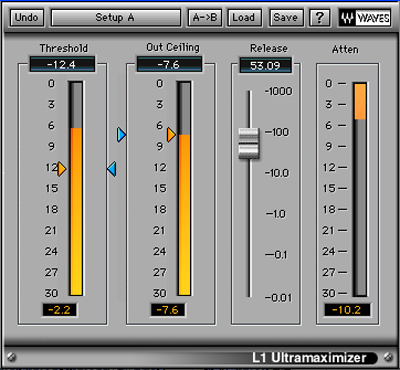The width and height of the screenshot is (400, 370).
Task: Click the Undo button
Action: 27,17
